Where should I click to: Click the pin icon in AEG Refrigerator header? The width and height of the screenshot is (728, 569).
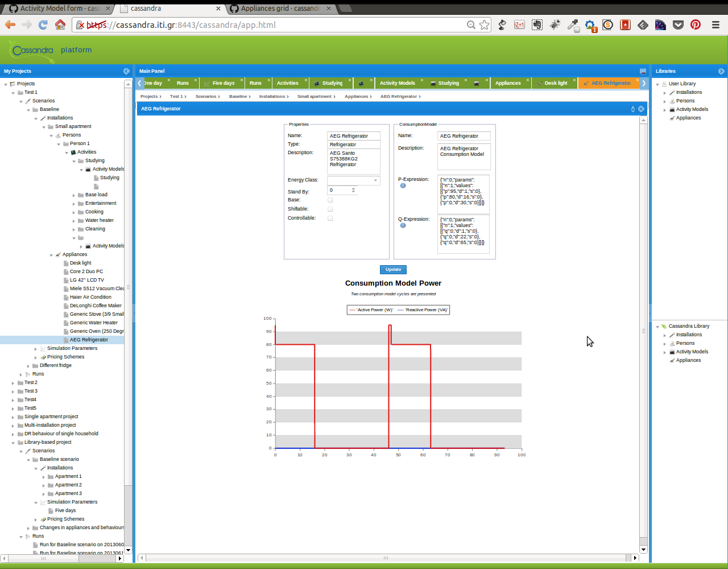click(633, 109)
